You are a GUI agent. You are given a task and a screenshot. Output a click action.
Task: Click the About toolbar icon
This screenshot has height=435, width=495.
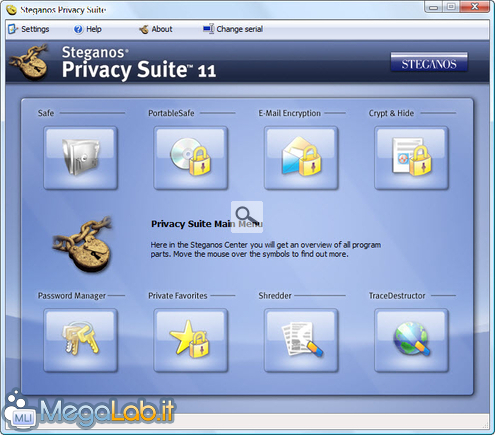[x=144, y=29]
